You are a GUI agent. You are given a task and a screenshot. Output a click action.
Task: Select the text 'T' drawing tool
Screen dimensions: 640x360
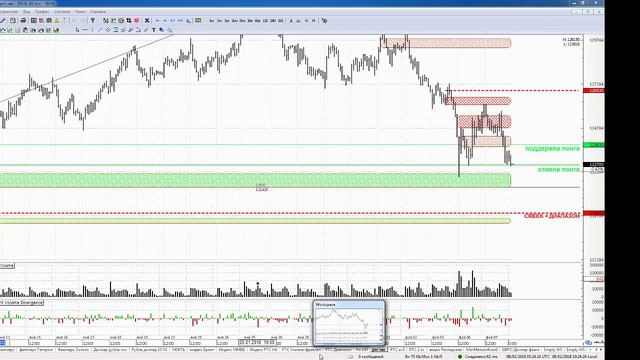click(x=154, y=30)
